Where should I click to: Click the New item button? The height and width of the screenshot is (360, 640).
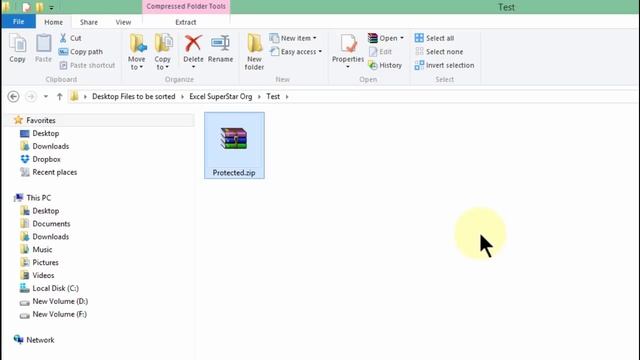click(293, 38)
